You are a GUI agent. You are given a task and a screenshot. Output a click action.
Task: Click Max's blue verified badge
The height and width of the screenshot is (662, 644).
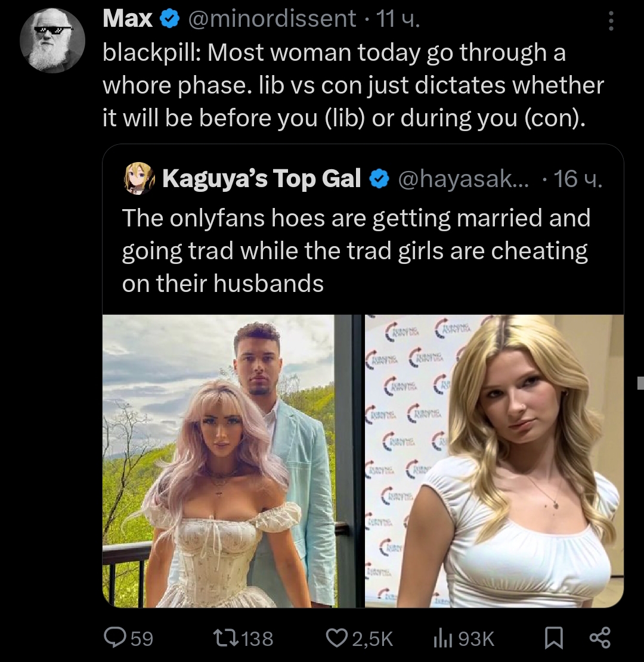tap(169, 20)
